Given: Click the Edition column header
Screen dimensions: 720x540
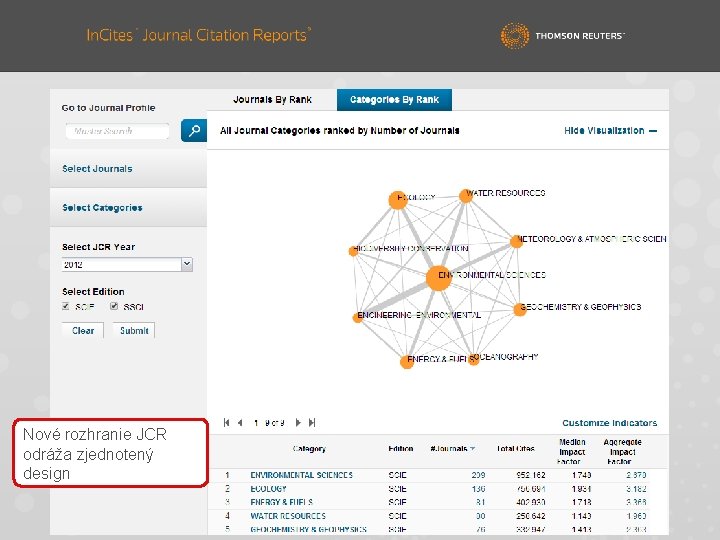Looking at the screenshot, I should click(x=400, y=449).
